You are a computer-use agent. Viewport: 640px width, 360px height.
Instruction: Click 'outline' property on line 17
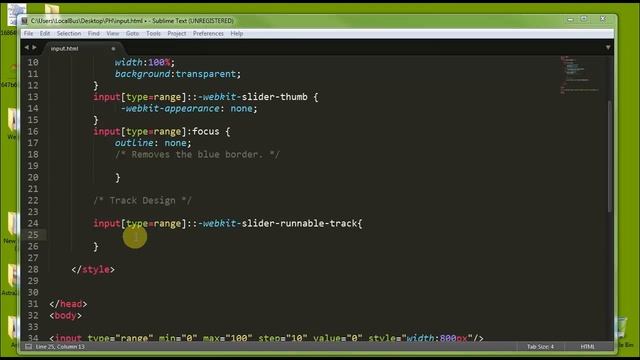[x=134, y=143]
